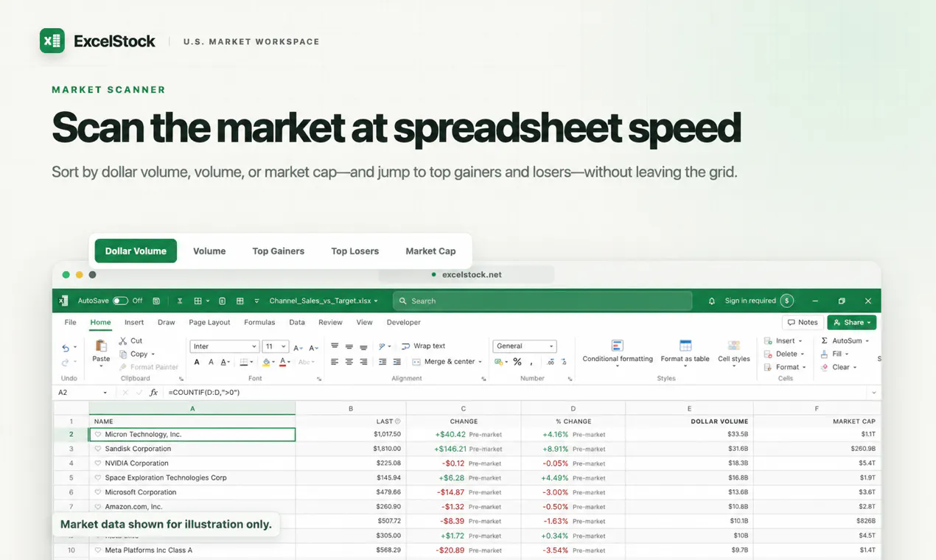Open the Name Box A2 dropdown
The width and height of the screenshot is (936, 560).
click(x=105, y=393)
